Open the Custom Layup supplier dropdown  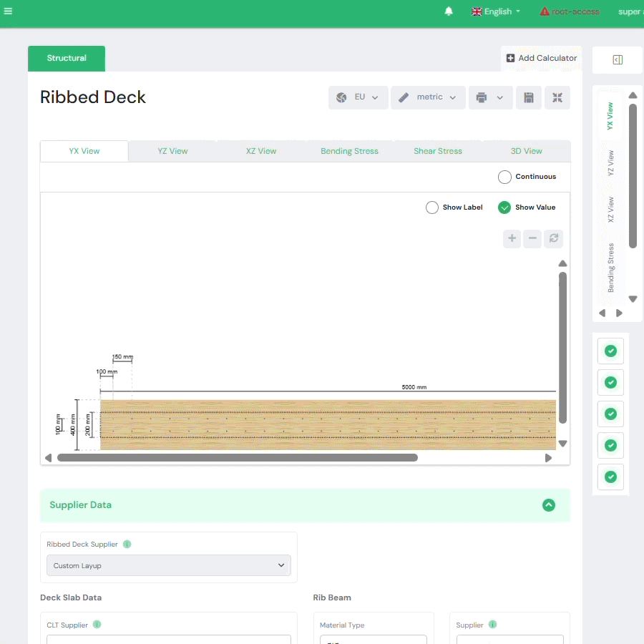pos(169,565)
